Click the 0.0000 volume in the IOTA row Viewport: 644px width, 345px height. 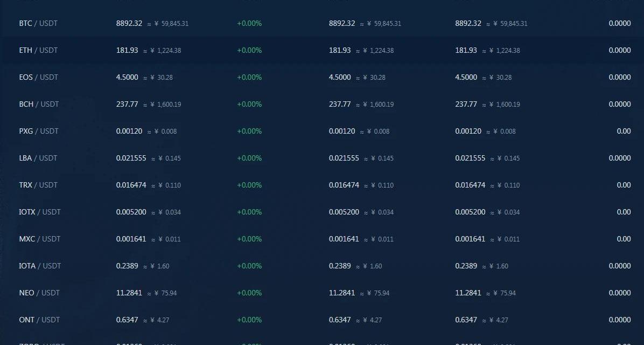(620, 266)
